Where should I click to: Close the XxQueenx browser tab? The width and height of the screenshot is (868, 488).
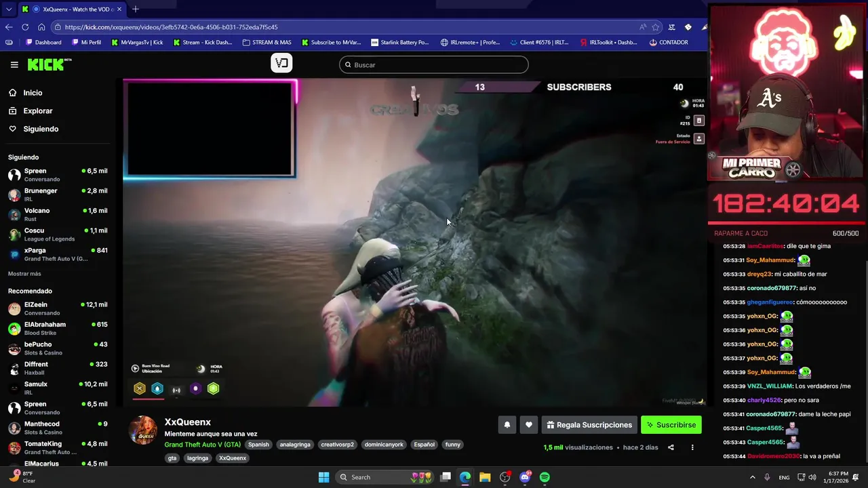click(119, 9)
